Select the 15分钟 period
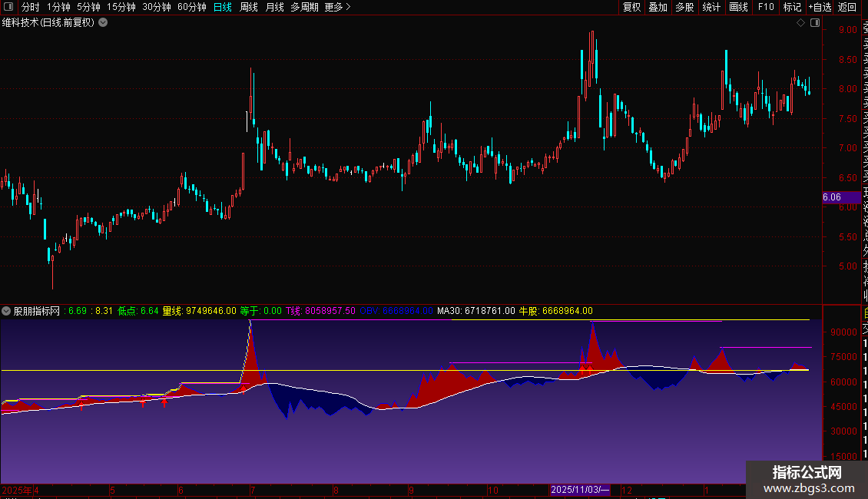The image size is (868, 499). [x=121, y=7]
